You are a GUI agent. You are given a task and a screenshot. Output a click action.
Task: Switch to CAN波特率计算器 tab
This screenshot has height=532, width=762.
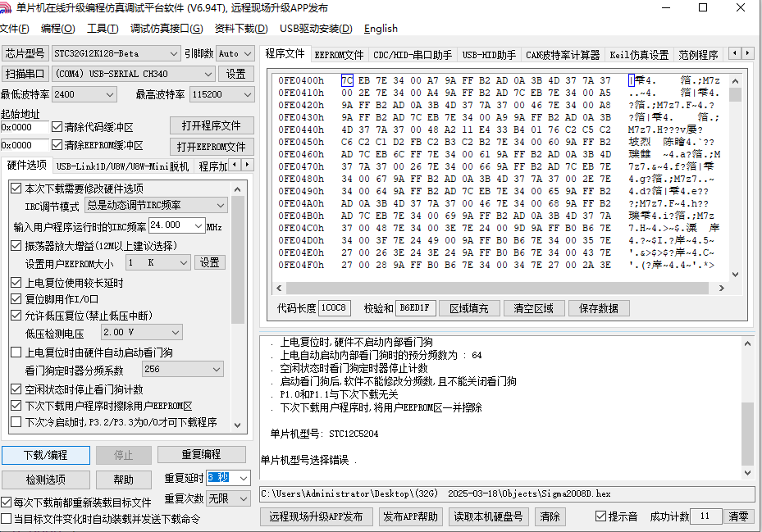coord(563,55)
